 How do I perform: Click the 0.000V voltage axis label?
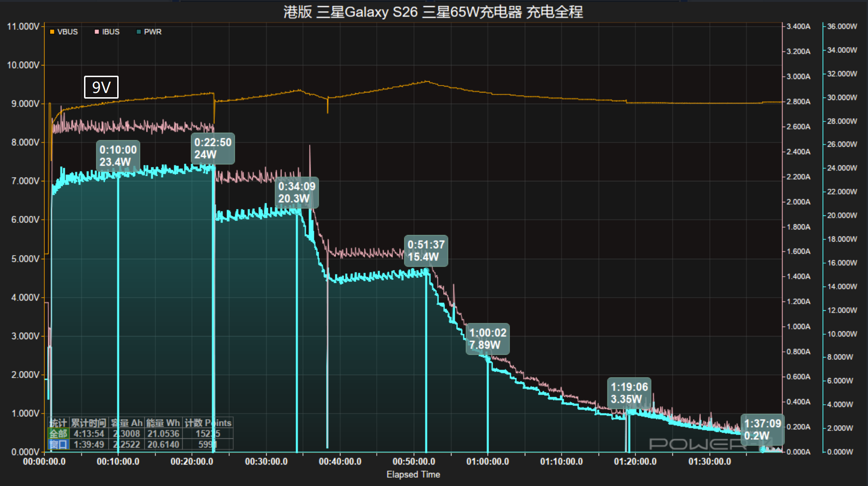(25, 452)
